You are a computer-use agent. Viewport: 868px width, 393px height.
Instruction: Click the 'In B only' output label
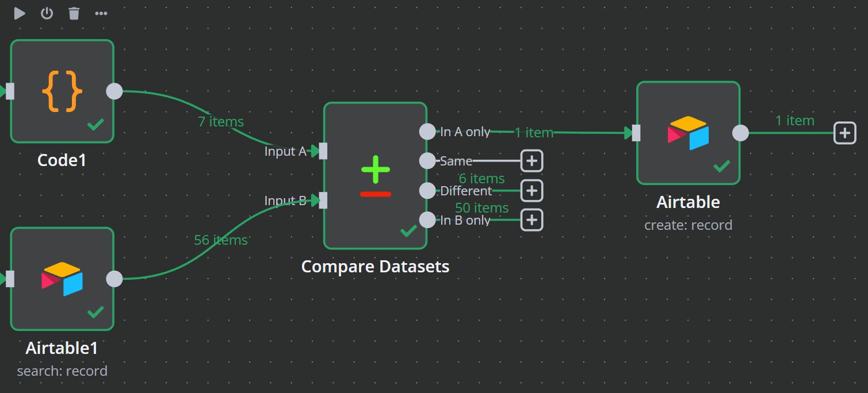(x=465, y=220)
